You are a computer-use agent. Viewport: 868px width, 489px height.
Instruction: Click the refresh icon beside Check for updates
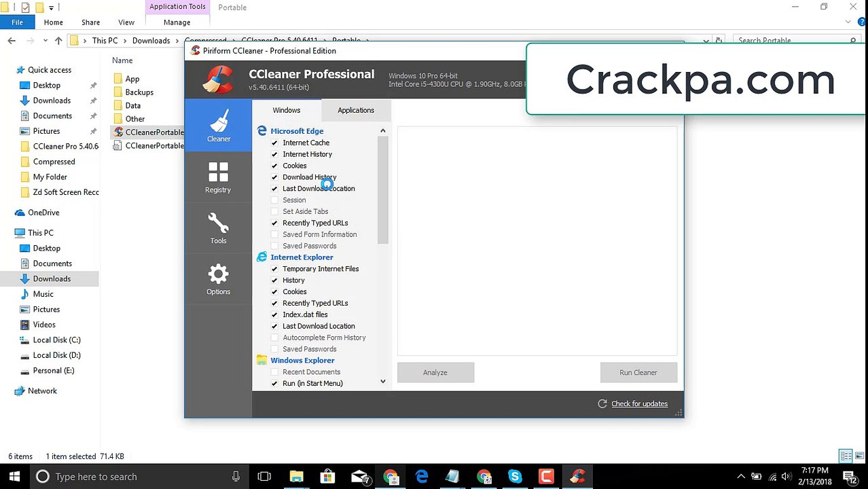click(602, 403)
